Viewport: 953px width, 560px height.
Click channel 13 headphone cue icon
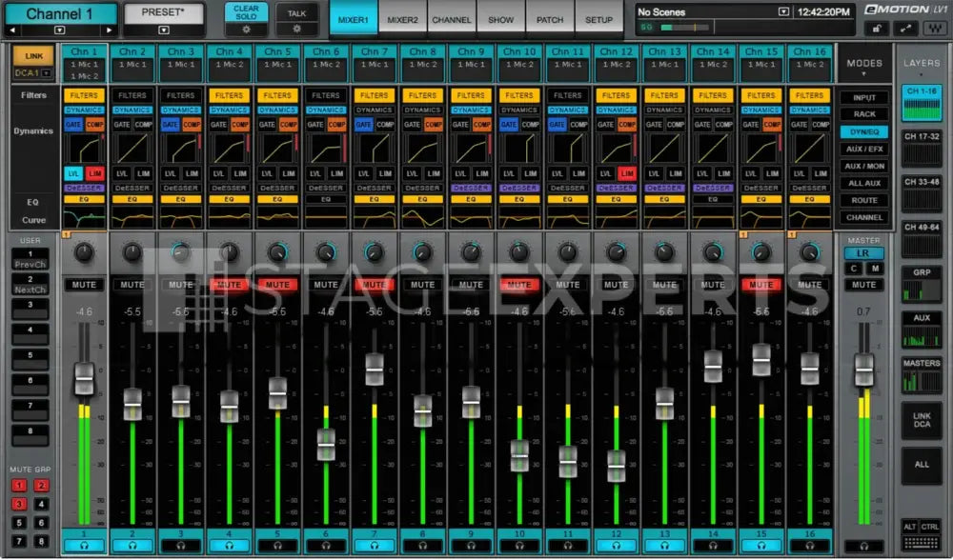[x=664, y=546]
